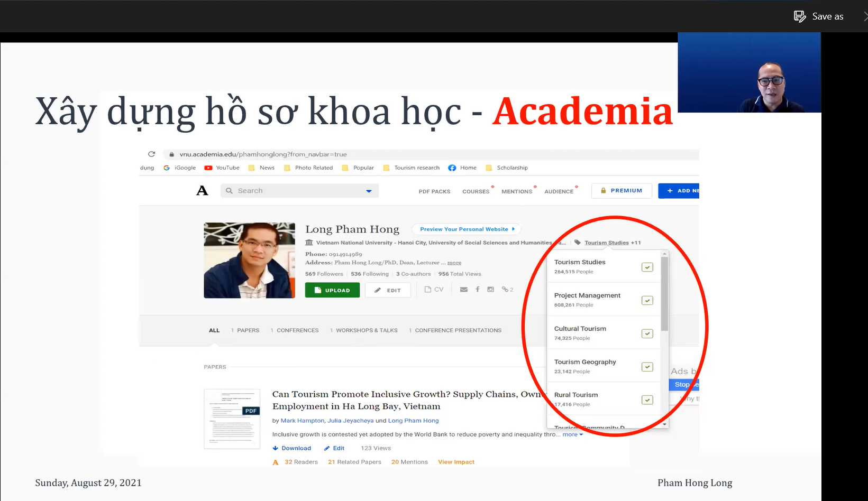Open the paper PDF thumbnail preview

pos(232,419)
